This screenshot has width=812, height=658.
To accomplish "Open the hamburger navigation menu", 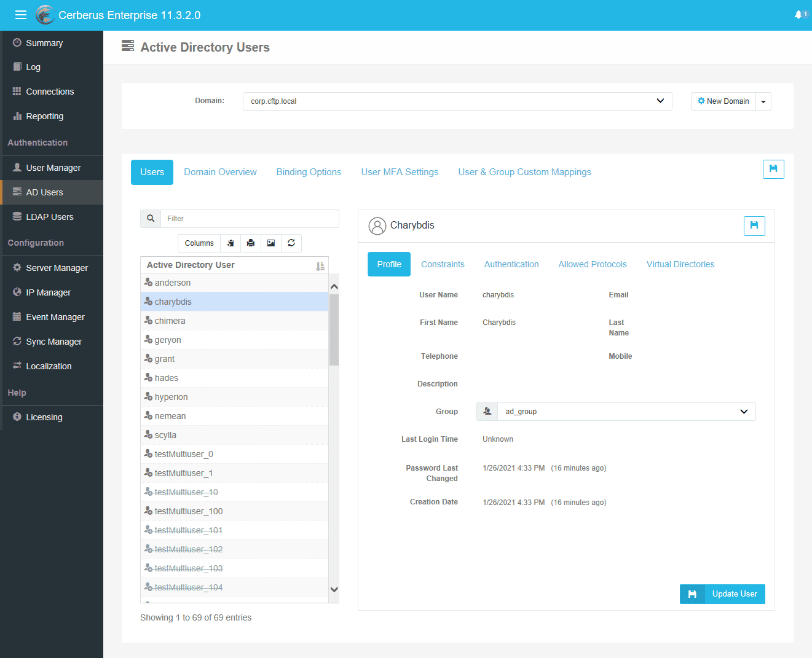I will (21, 15).
